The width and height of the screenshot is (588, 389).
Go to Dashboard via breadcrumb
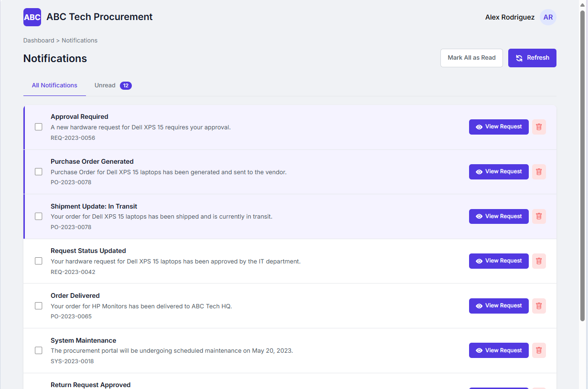39,41
